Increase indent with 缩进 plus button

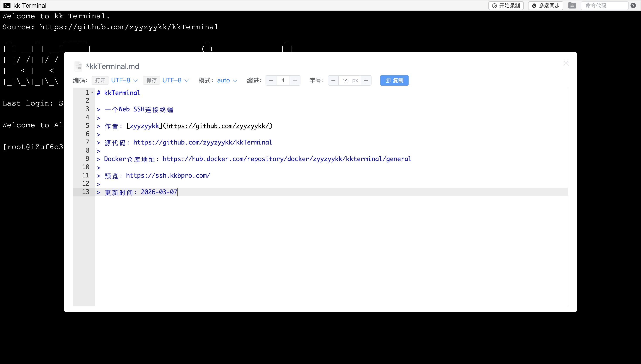(295, 80)
